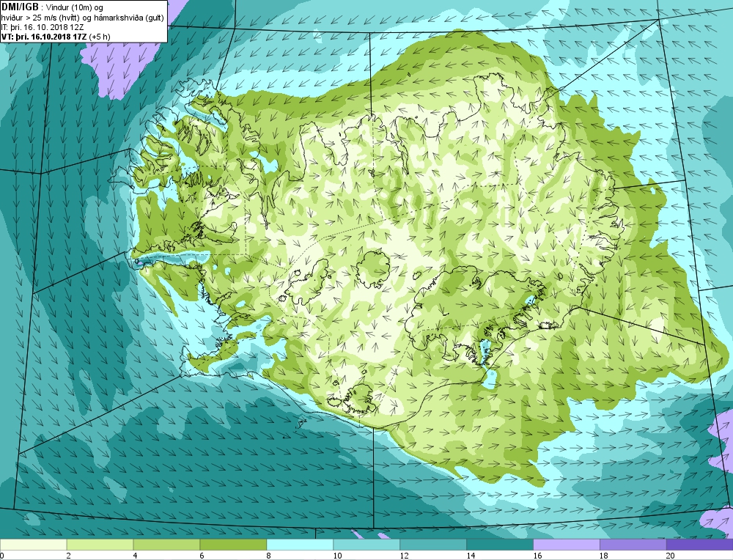Click the legend value label '16'

click(x=537, y=556)
